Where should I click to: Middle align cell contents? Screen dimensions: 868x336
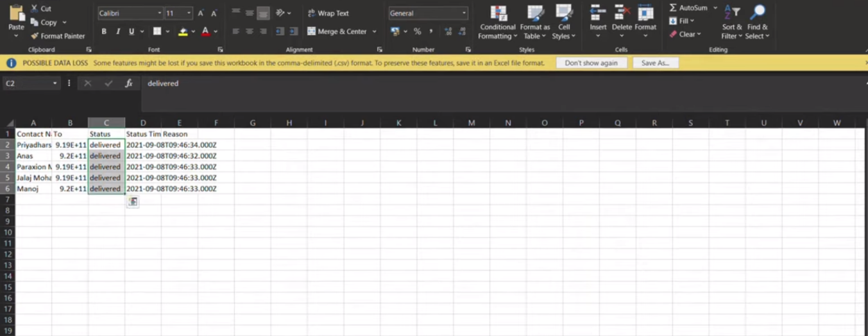click(x=249, y=13)
